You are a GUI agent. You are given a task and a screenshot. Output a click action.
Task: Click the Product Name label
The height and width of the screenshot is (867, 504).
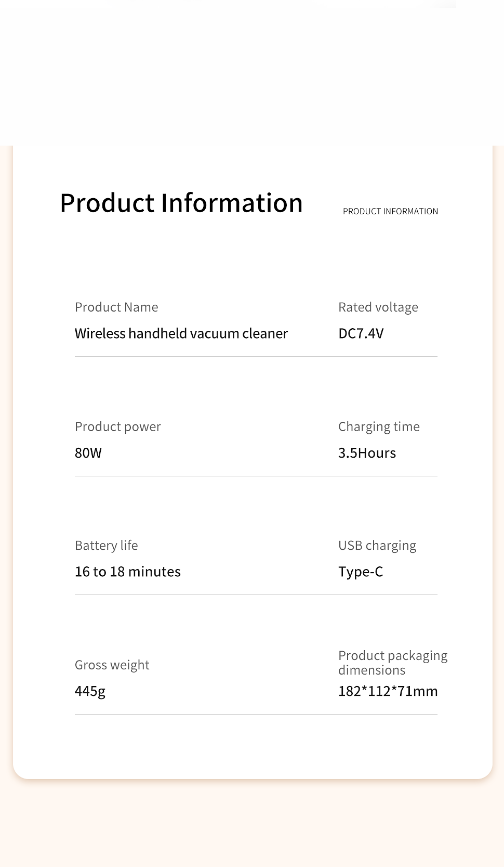(116, 307)
